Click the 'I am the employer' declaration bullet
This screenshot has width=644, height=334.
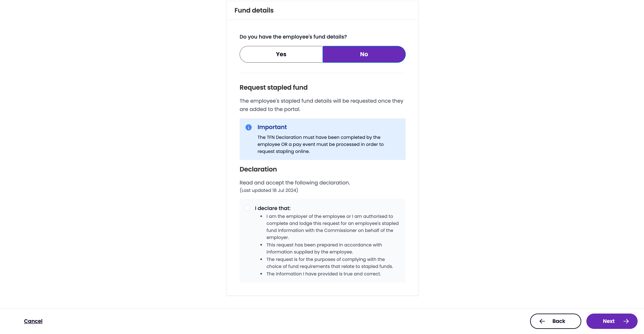click(332, 227)
